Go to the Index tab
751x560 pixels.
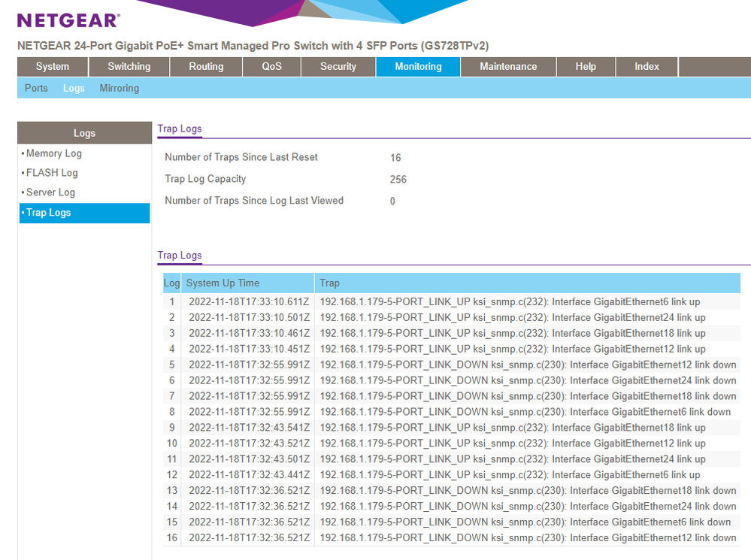coord(647,67)
